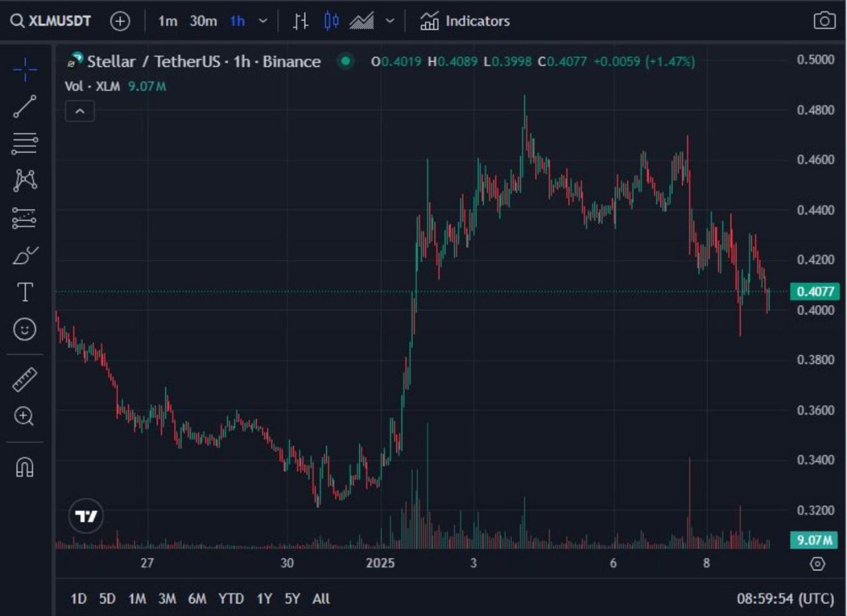Set range to 1M

click(x=137, y=599)
